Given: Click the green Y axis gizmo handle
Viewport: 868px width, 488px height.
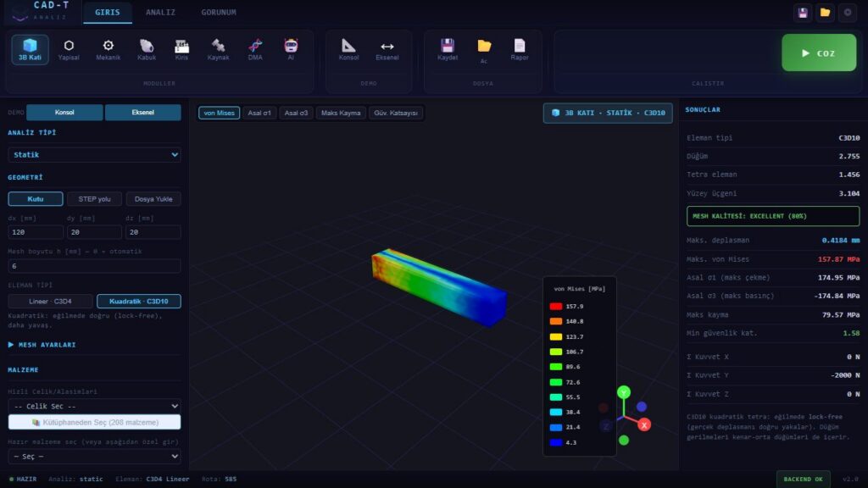Looking at the screenshot, I should pyautogui.click(x=624, y=392).
